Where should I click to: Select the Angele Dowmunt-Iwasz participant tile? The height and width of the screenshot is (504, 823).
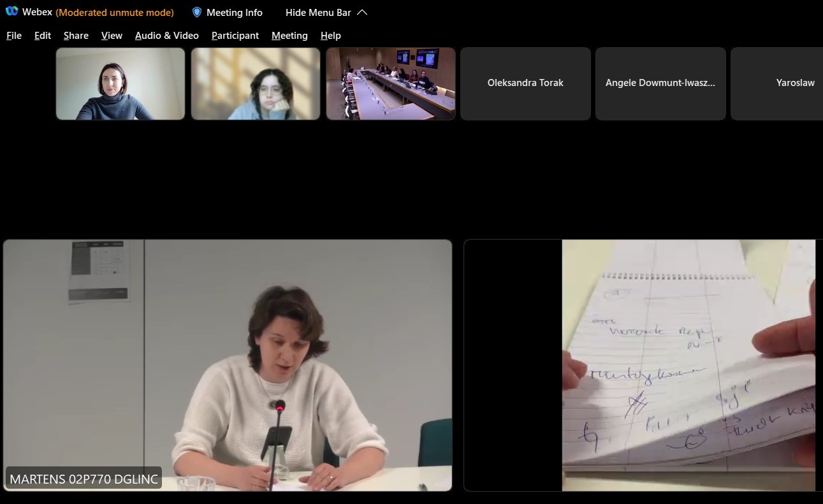click(660, 83)
